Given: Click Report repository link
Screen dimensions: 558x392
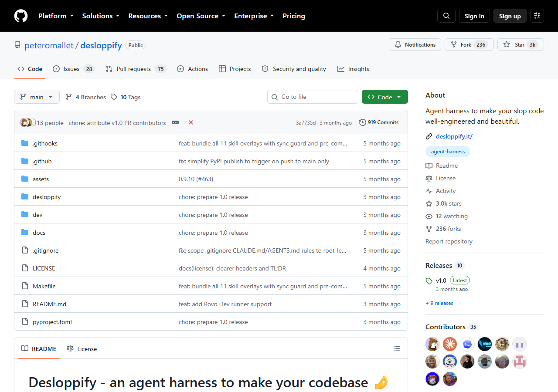Looking at the screenshot, I should [x=449, y=241].
